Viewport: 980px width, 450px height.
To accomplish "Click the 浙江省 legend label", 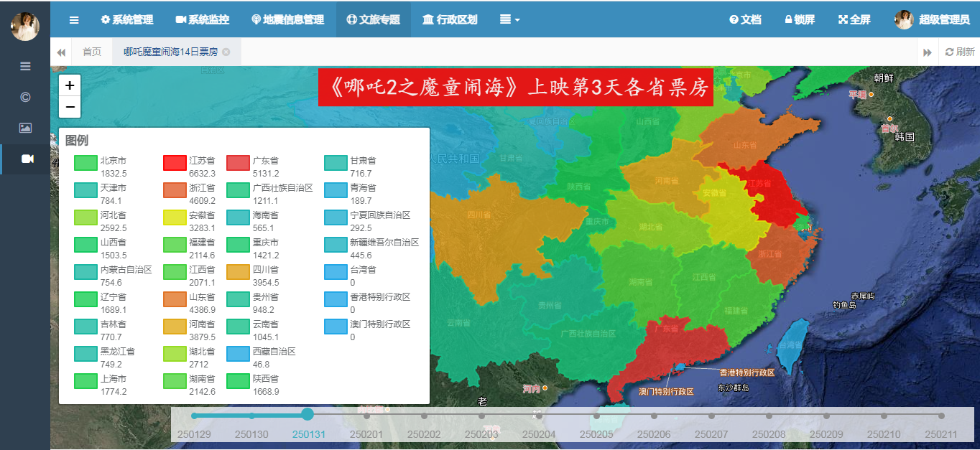I will click(202, 188).
